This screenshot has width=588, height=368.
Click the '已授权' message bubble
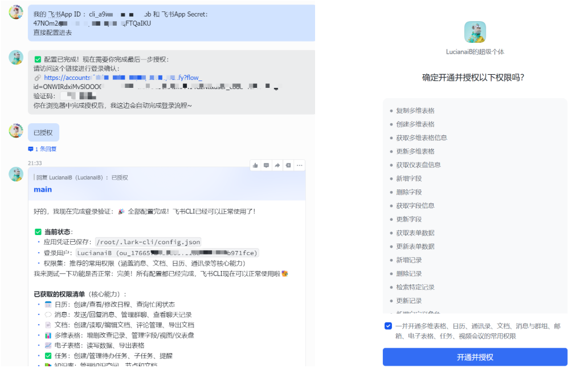43,132
